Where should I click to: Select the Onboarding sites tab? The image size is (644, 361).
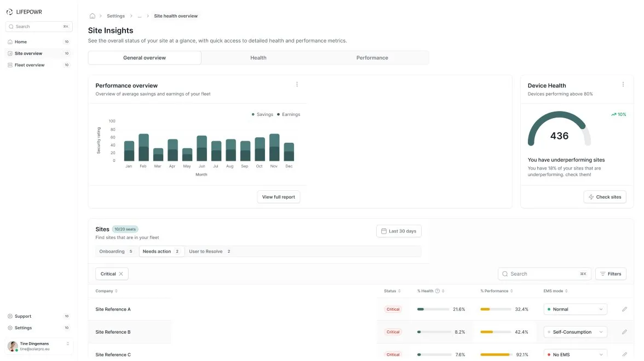[x=116, y=252]
